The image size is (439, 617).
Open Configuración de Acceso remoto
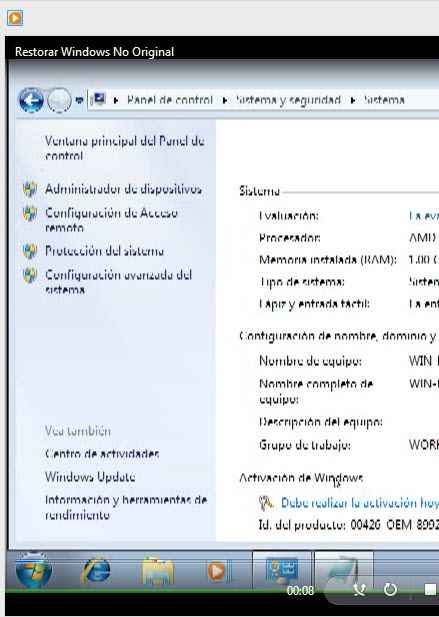pyautogui.click(x=111, y=220)
